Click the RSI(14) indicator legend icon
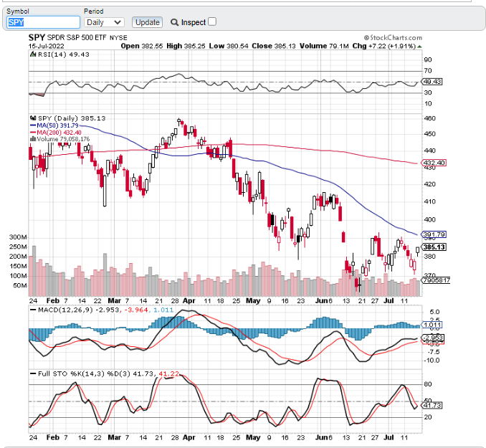Image resolution: width=486 pixels, height=448 pixels. [x=33, y=54]
